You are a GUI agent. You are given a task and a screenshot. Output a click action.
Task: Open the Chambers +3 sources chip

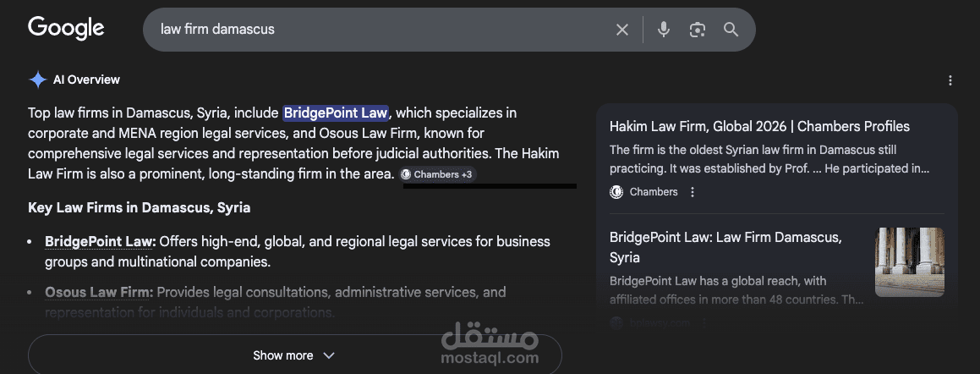(438, 174)
